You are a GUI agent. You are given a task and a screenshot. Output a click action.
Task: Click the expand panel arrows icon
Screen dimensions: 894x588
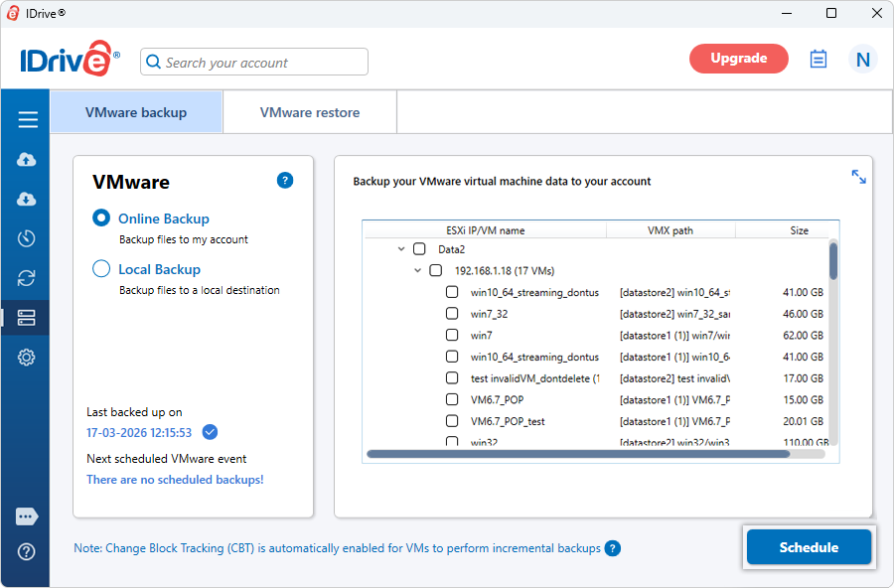click(x=858, y=177)
